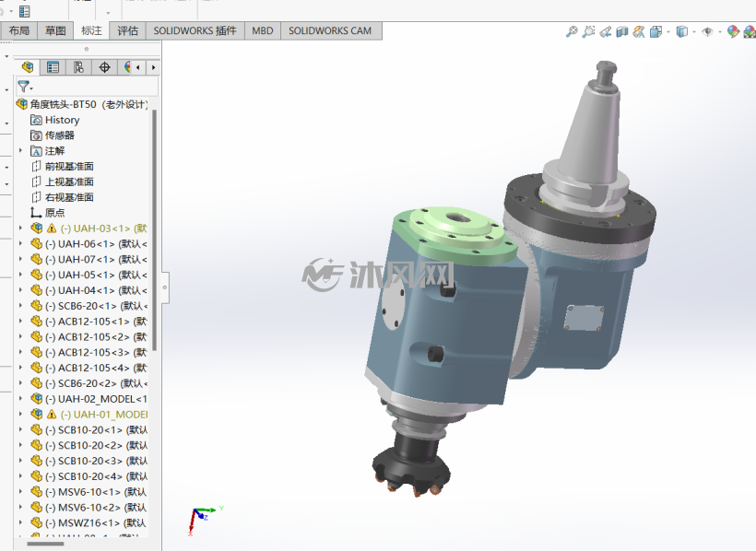Viewport: 756px width, 551px height.
Task: Switch to the 布局 tab
Action: click(x=18, y=30)
